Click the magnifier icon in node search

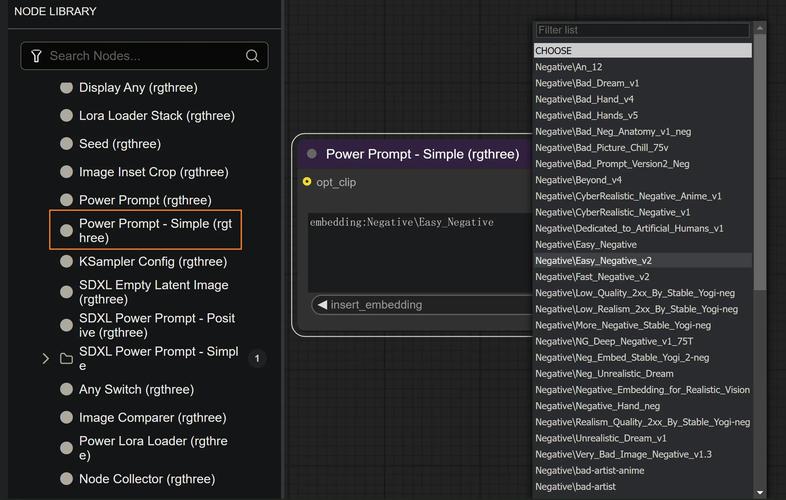pos(253,56)
